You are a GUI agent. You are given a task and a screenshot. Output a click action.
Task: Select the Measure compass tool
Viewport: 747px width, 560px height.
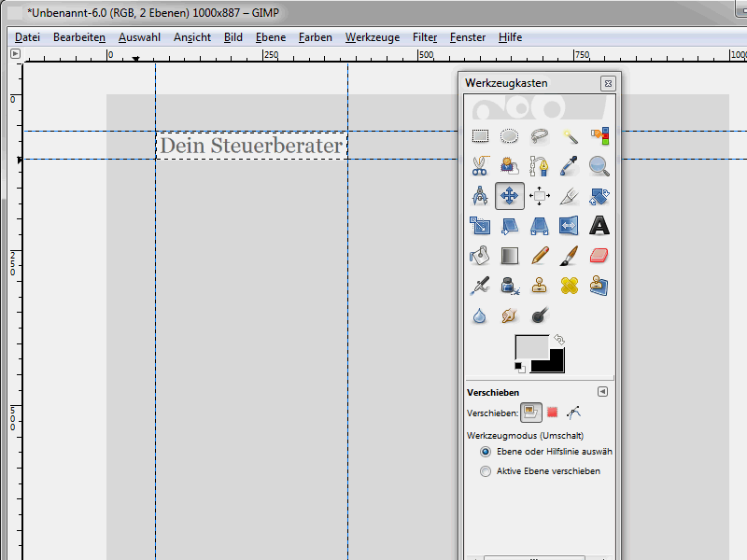[480, 196]
